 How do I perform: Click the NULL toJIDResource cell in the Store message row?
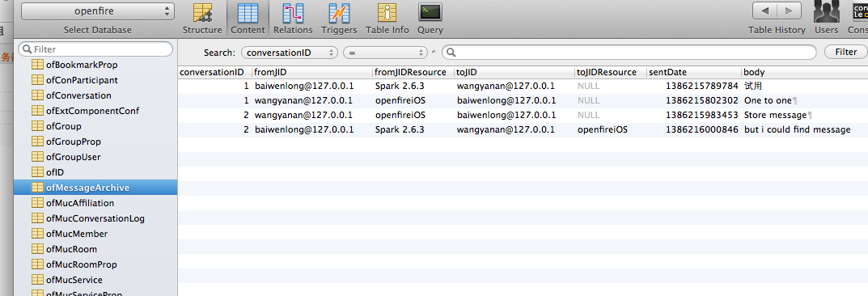tap(588, 115)
